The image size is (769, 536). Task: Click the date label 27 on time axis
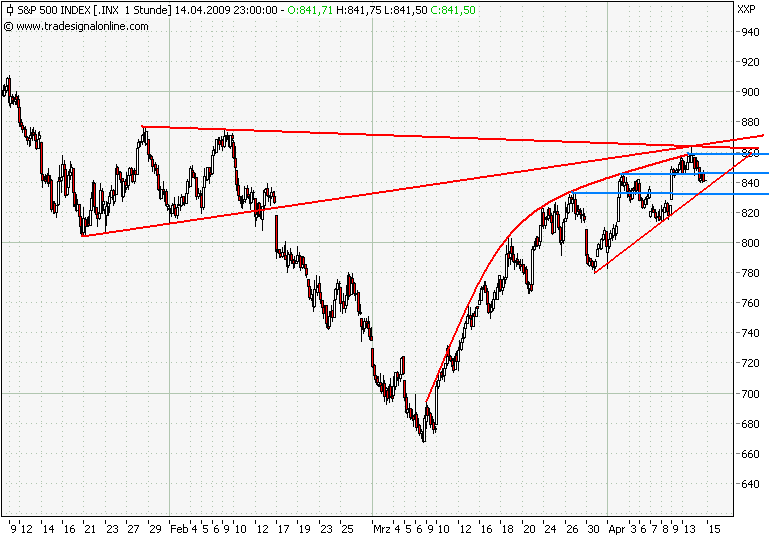click(133, 529)
